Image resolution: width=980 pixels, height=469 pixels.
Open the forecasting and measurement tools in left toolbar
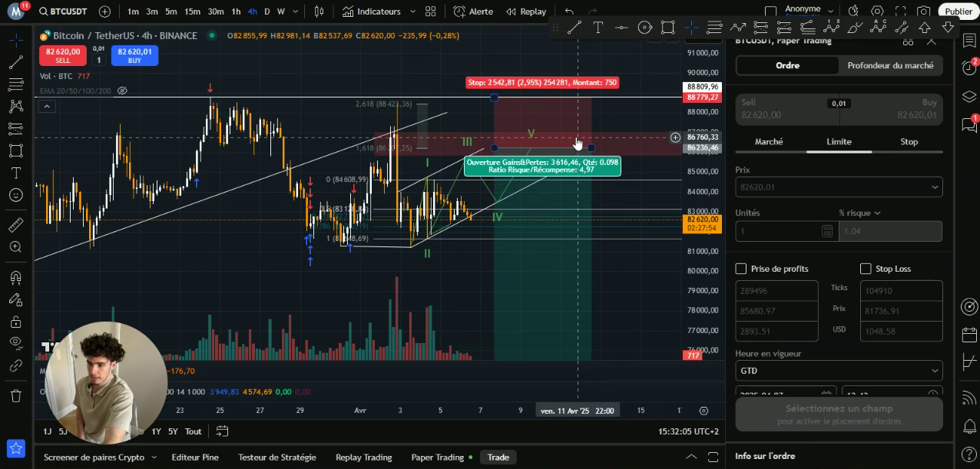[x=15, y=128]
